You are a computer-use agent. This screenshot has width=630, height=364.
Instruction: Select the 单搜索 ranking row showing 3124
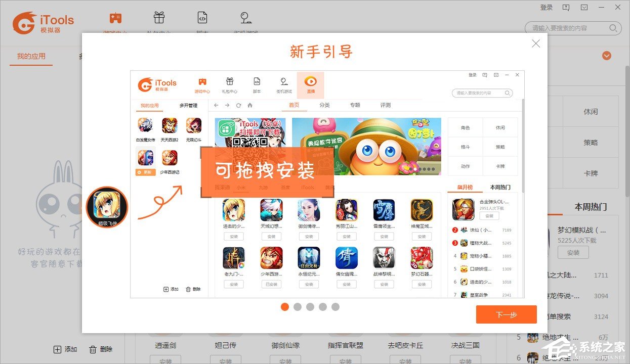click(582, 317)
